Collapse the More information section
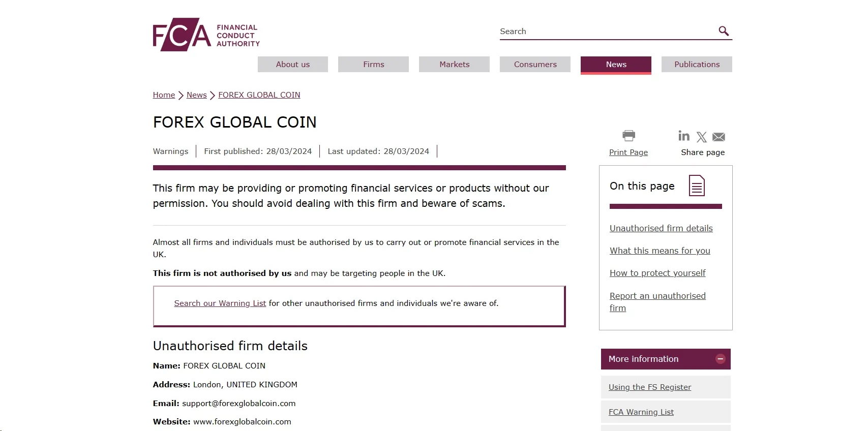Image resolution: width=868 pixels, height=431 pixels. coord(720,359)
